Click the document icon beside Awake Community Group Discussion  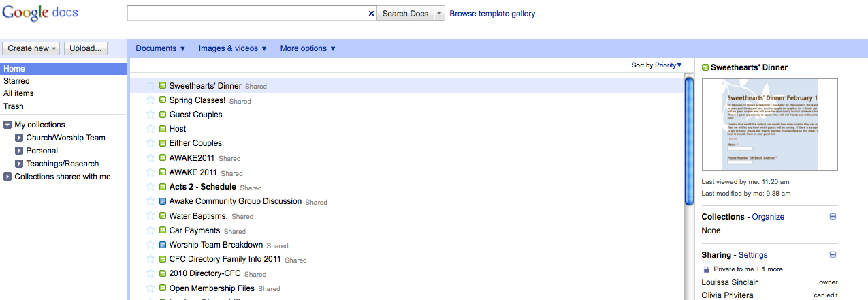coord(163,201)
